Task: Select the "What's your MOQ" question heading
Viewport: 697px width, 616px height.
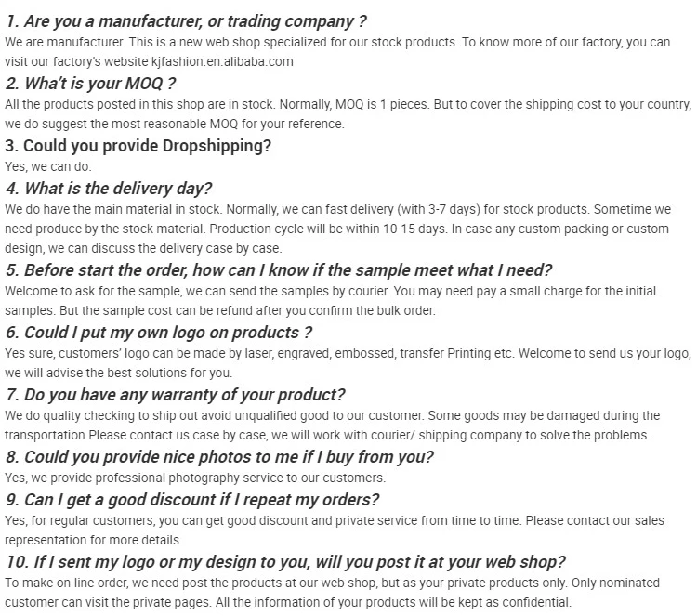Action: tap(91, 84)
